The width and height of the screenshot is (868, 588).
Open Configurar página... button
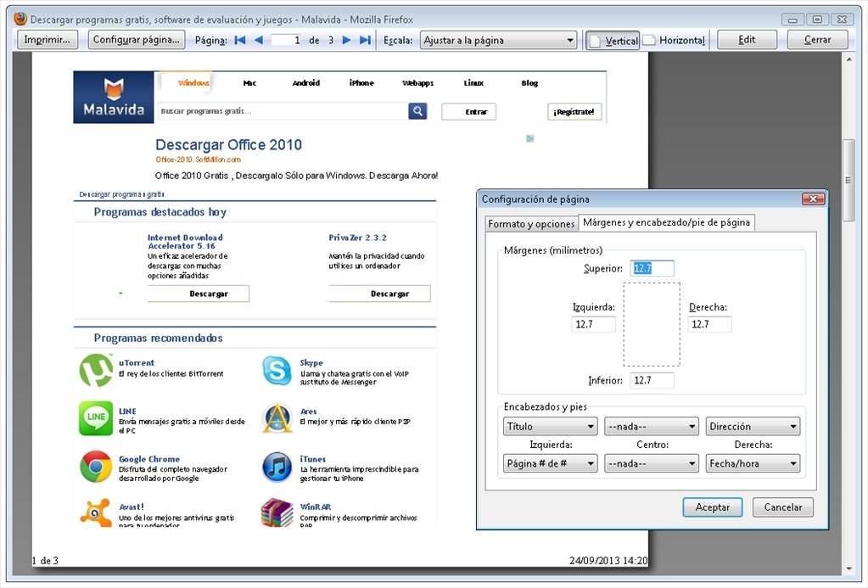point(136,40)
